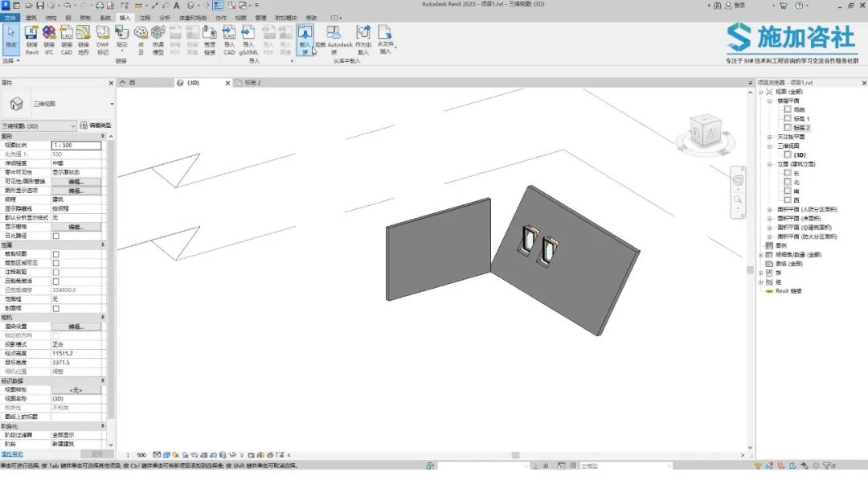Viewport: 868px width, 489px height.
Task: Select the Point Cloud (点云) tool
Action: click(x=141, y=40)
